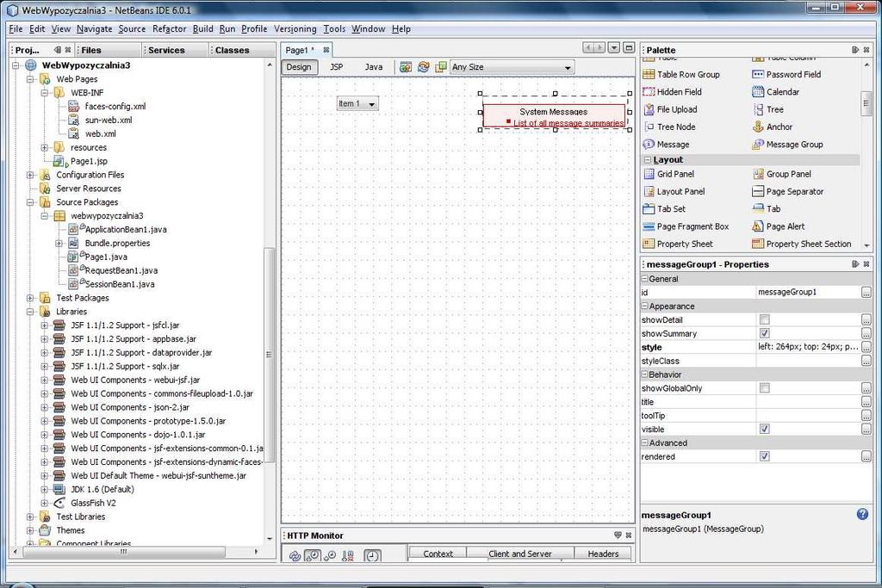Select the Tree palette component
This screenshot has width=882, height=588.
(x=767, y=109)
